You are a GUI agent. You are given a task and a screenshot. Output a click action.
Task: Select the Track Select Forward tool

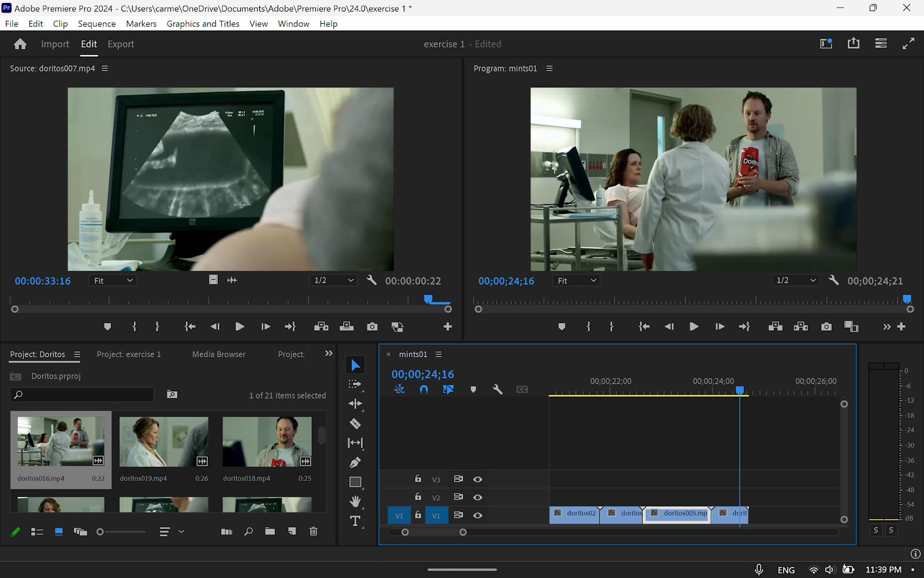coord(355,384)
